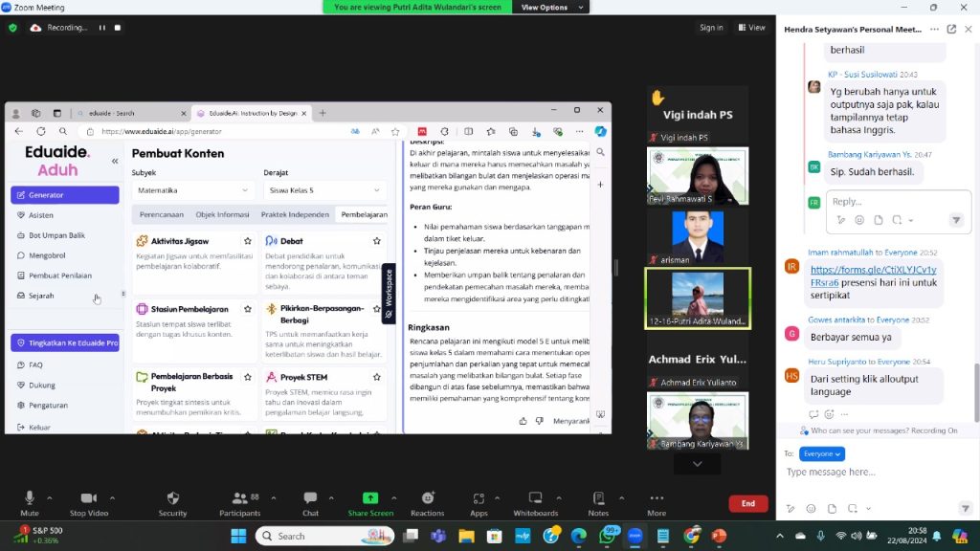Expand the View Options dropdown
The width and height of the screenshot is (980, 551).
(547, 7)
